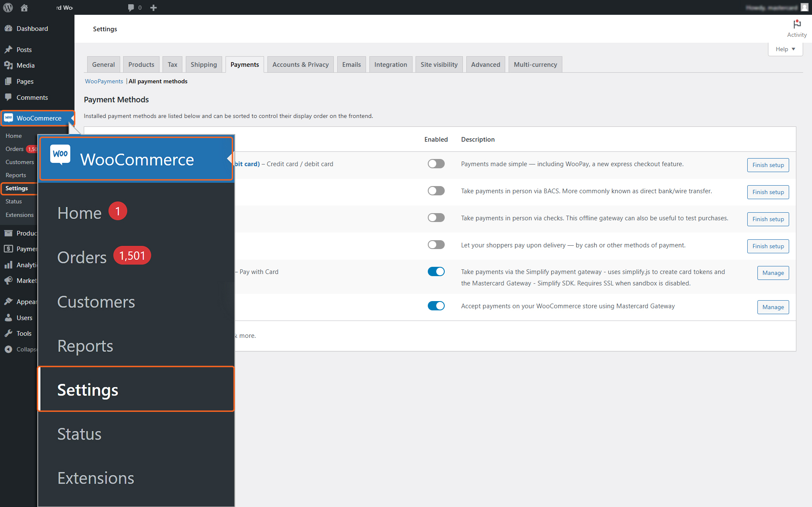Open the site home icon
Screen dimensions: 812x507
[x=24, y=8]
